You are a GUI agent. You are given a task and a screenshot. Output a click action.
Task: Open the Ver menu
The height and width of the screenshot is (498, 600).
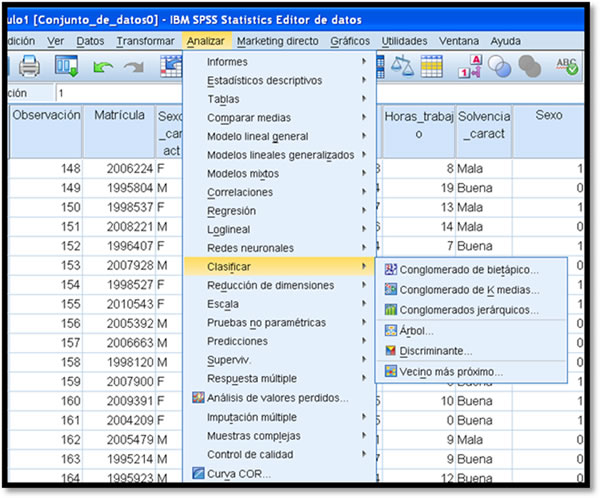click(55, 41)
